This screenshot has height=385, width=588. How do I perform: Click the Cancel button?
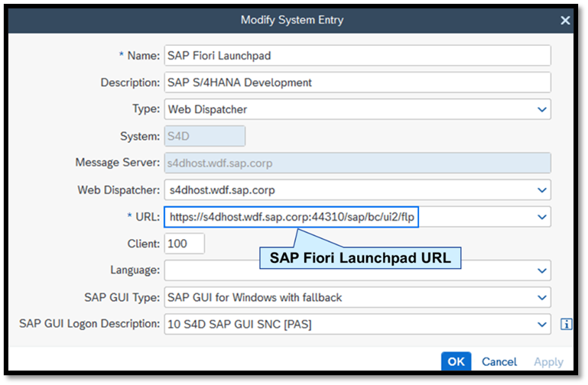click(x=499, y=361)
